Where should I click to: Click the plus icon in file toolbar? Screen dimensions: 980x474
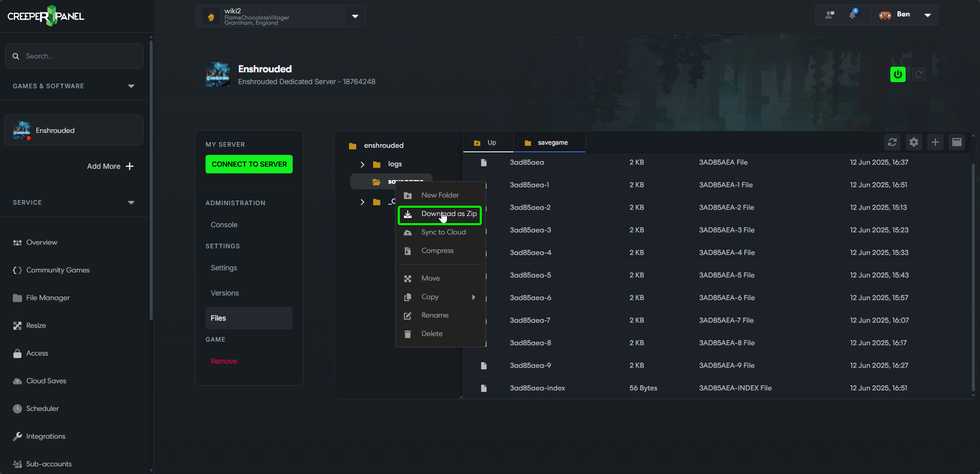tap(935, 142)
